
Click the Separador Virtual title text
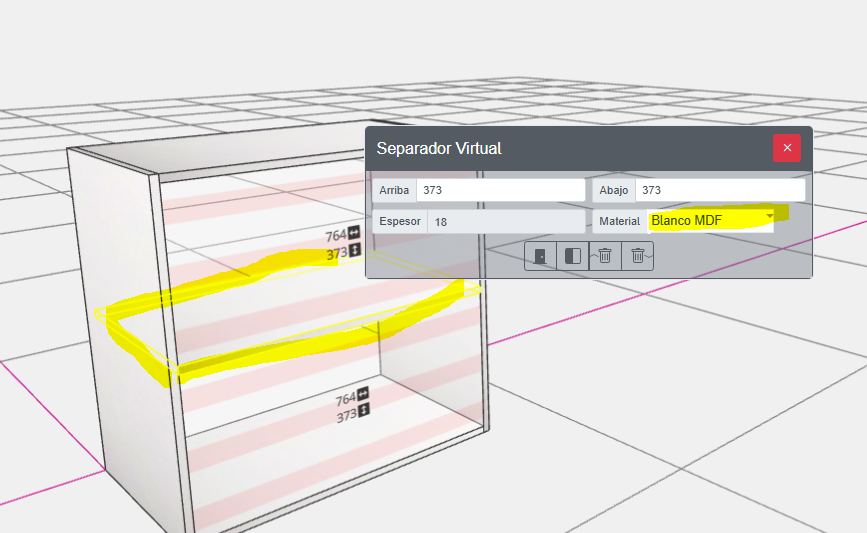coord(439,148)
